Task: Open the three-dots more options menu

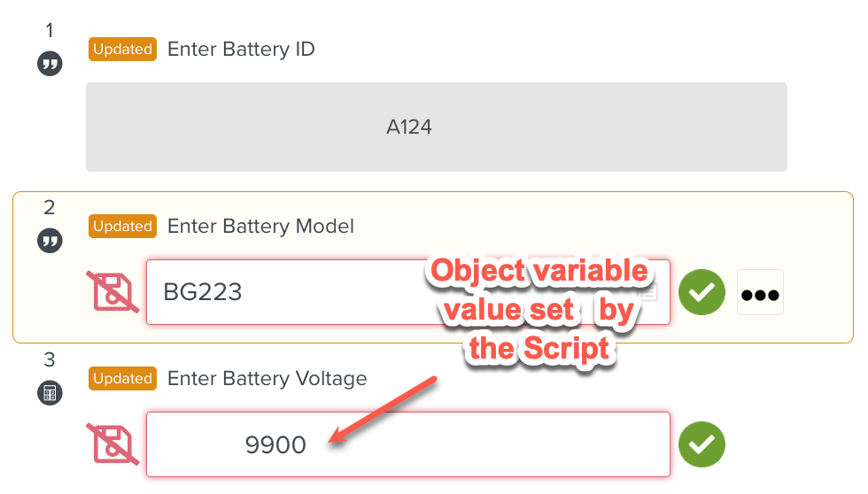Action: tap(760, 292)
